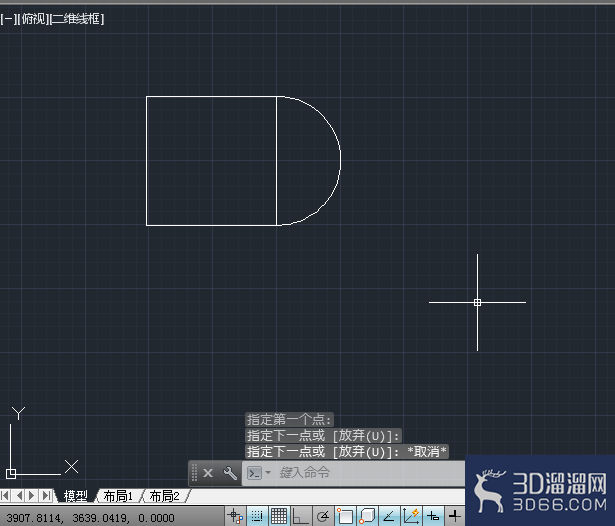
Task: Toggle 3D Object Snap status button
Action: [367, 516]
